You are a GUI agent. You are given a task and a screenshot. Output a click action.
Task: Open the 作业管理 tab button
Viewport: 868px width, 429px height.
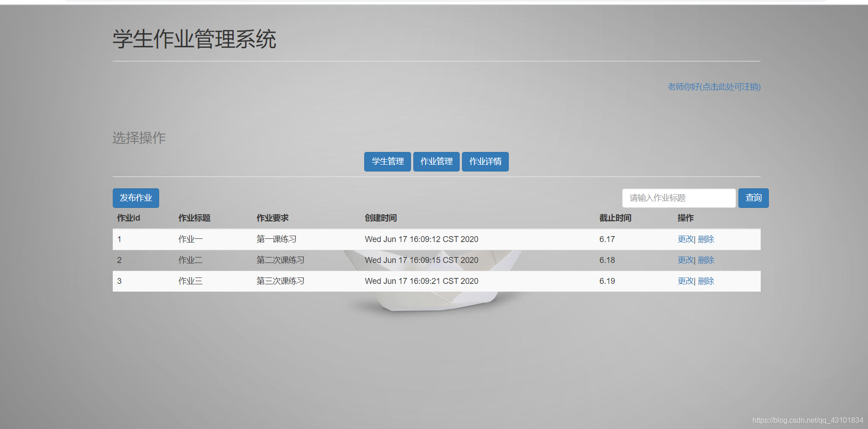(x=437, y=162)
